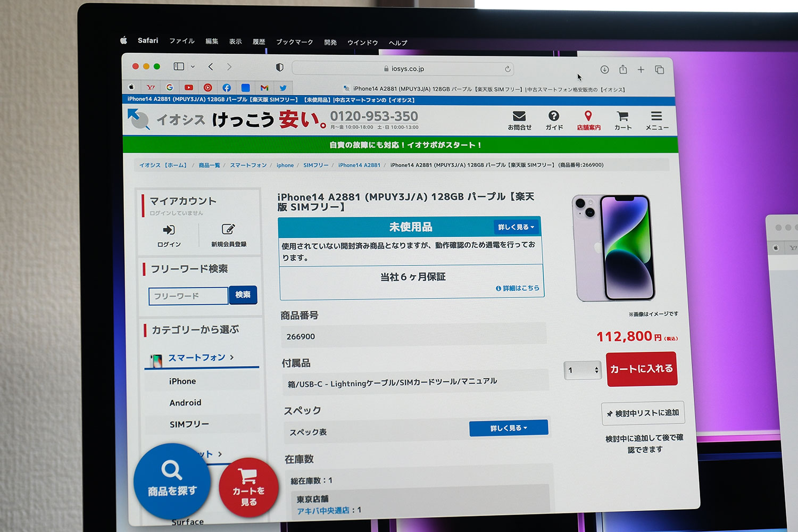Click the イオシス site logo
Viewport: 798px width, 532px height.
click(167, 119)
